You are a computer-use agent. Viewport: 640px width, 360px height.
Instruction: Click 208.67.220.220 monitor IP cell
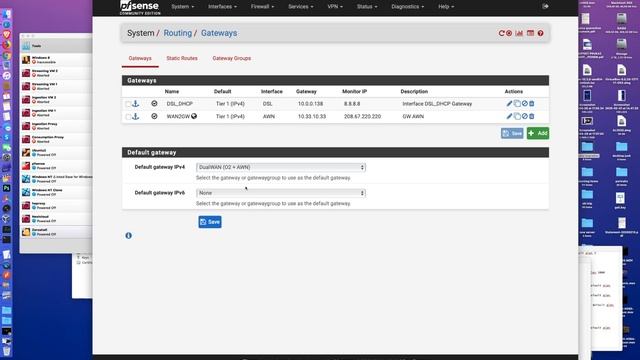click(x=362, y=116)
